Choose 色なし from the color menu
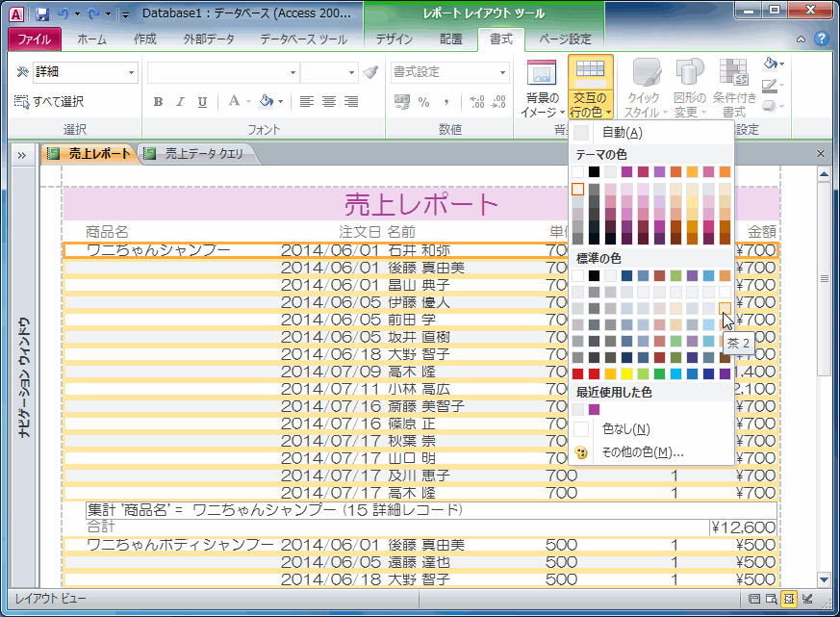This screenshot has height=617, width=840. tap(625, 429)
